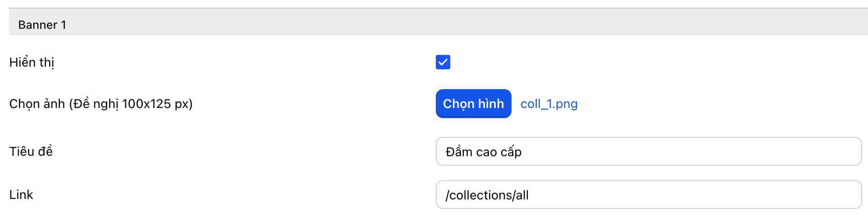The image size is (868, 217).
Task: Toggle the Hiển thị checkbox
Action: click(443, 62)
